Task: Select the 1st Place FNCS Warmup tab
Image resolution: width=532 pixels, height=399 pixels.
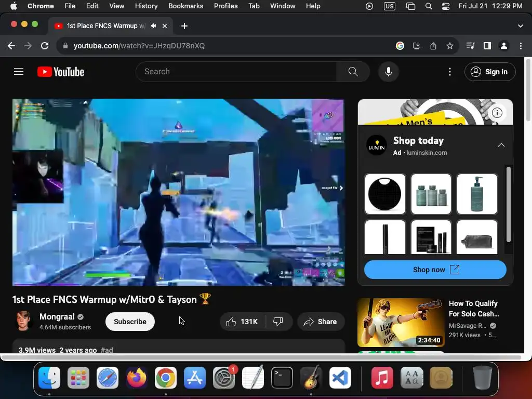Action: [106, 26]
